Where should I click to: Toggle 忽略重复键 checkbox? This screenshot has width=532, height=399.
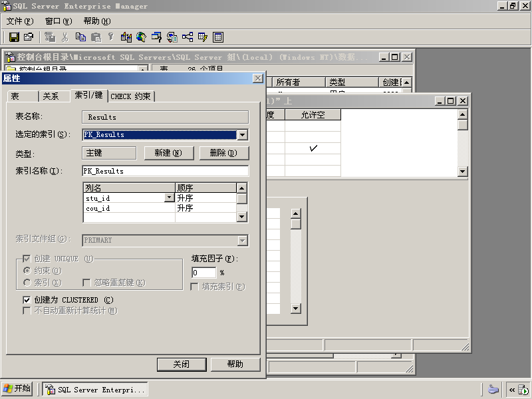click(x=86, y=283)
